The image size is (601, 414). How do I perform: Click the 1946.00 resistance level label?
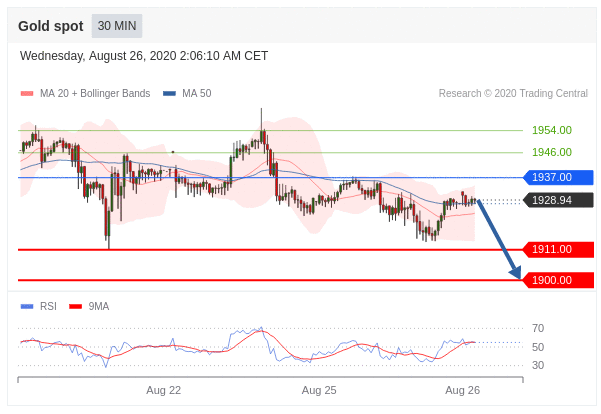[552, 152]
